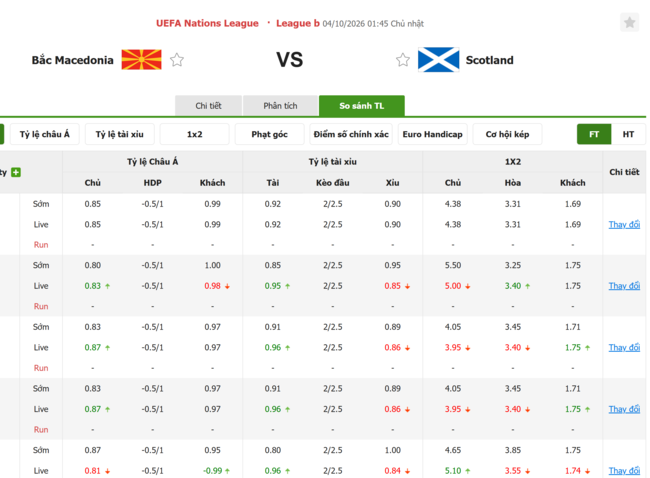The image size is (650, 478).
Task: Click the red 1.74 live away odds
Action: (x=573, y=471)
